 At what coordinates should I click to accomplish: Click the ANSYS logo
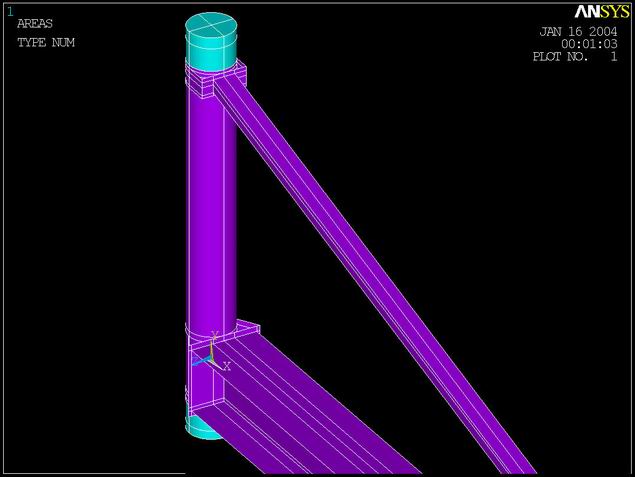click(x=602, y=12)
